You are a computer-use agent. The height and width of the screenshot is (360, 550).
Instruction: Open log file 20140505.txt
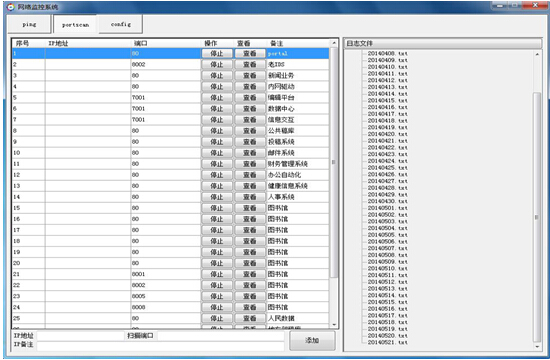click(x=387, y=235)
